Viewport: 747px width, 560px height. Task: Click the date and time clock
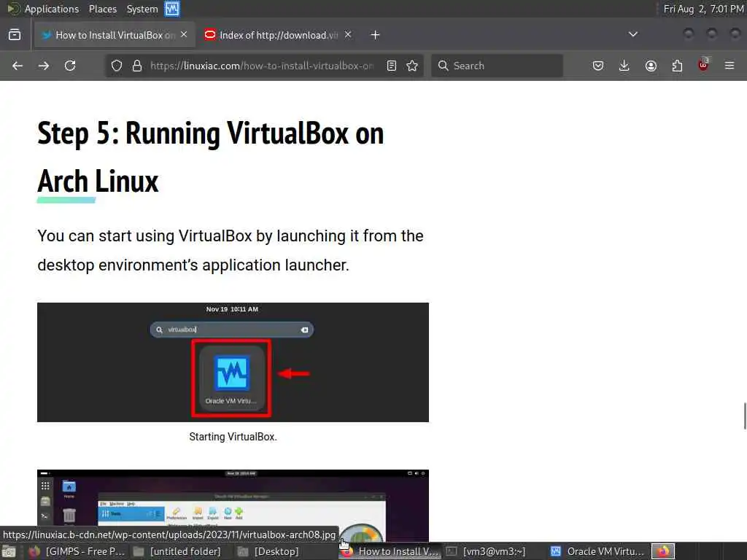[704, 9]
